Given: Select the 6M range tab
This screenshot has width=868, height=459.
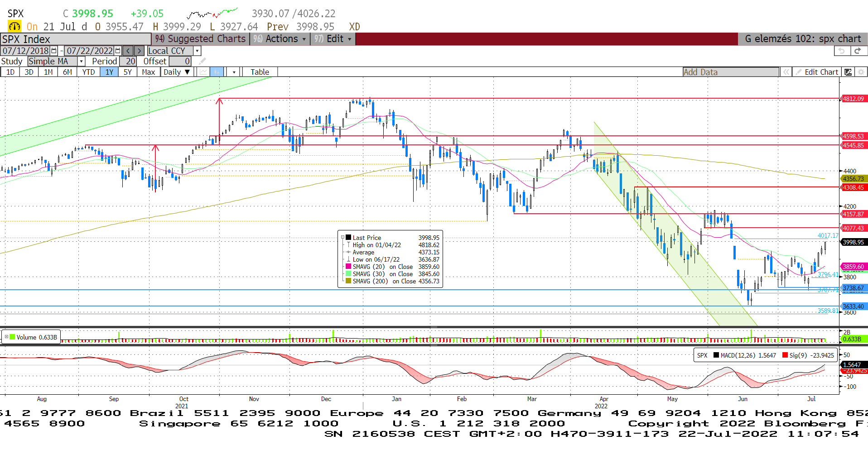Looking at the screenshot, I should 67,72.
